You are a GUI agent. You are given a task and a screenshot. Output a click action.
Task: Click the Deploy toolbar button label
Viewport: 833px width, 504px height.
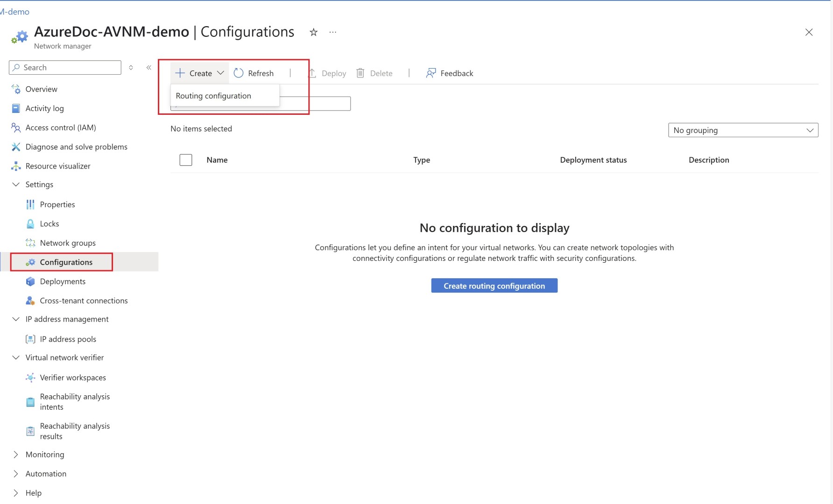click(334, 73)
